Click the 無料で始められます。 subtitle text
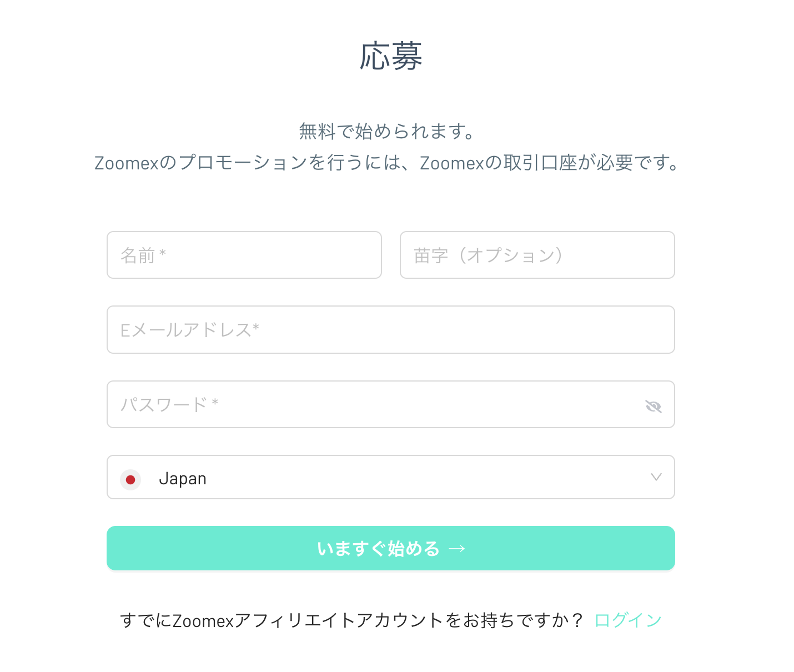794x672 pixels. pyautogui.click(x=388, y=132)
